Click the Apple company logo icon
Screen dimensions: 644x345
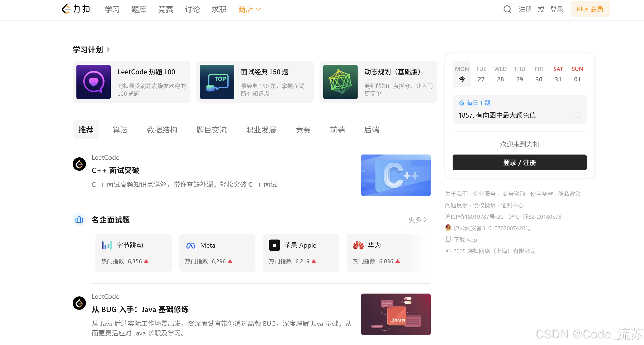pos(274,245)
